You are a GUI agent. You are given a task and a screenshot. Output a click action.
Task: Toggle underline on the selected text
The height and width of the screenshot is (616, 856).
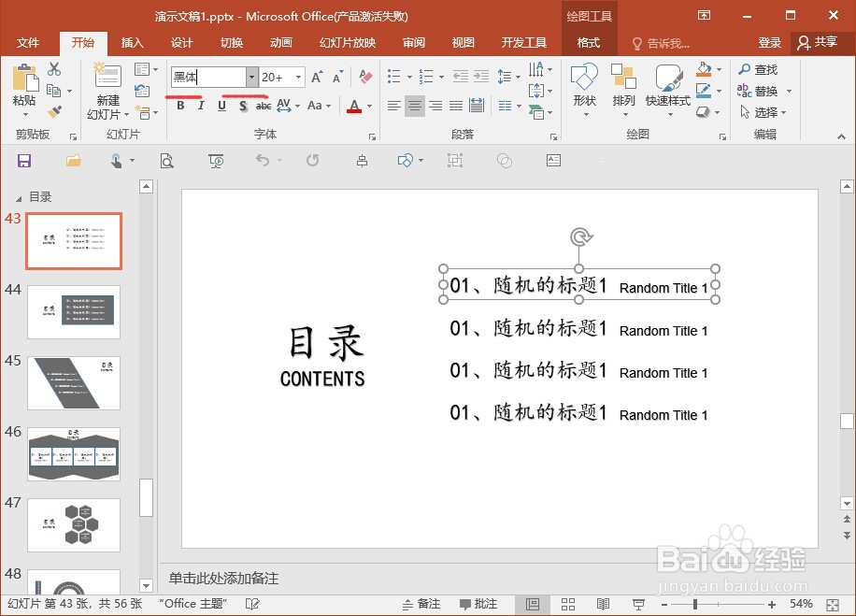point(221,106)
